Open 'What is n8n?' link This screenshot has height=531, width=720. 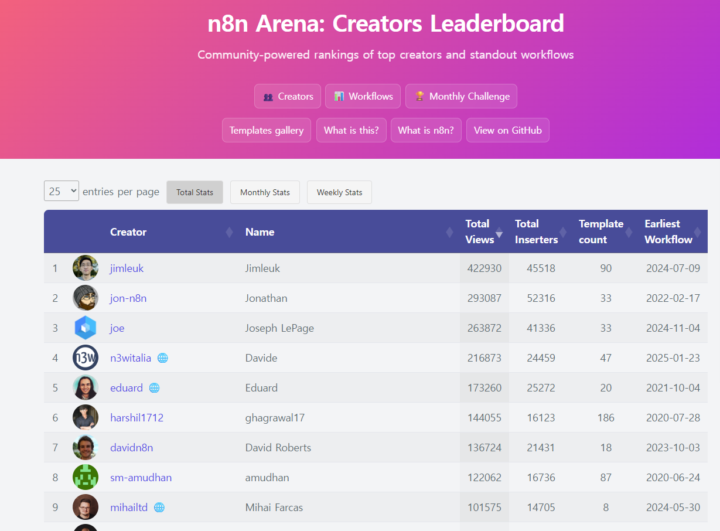[426, 130]
